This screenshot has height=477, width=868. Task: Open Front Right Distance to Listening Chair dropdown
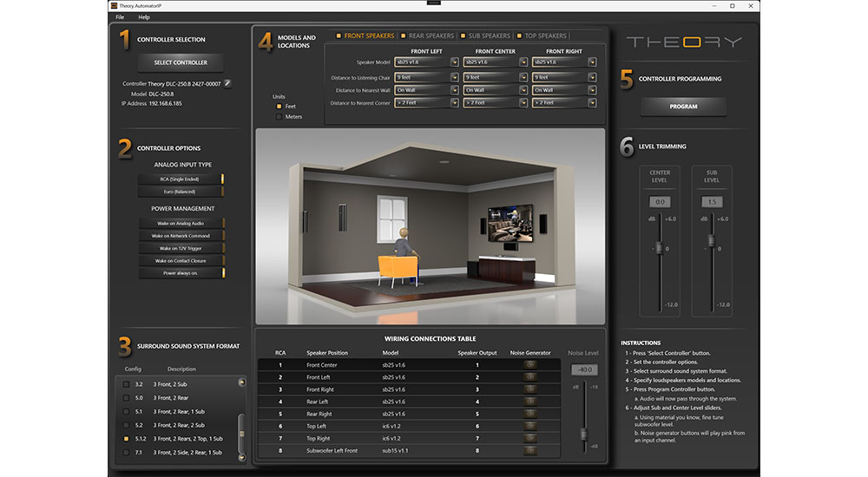564,77
